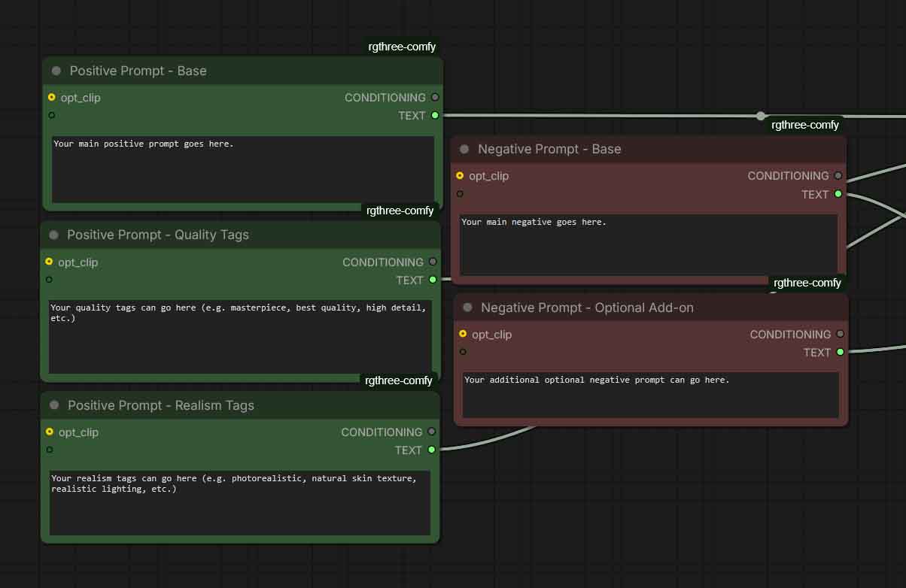Click CONDITIONING output on Positive Prompt - Base

coord(435,98)
